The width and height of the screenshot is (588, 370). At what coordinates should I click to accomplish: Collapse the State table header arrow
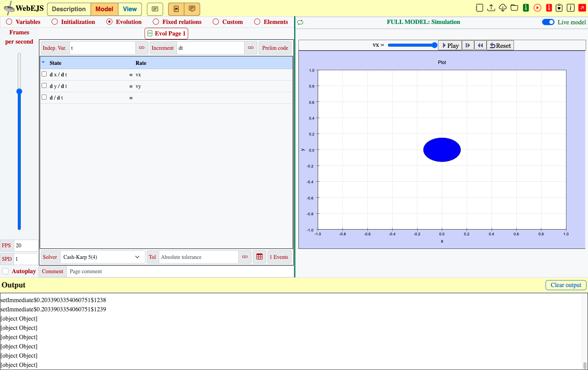click(x=43, y=62)
